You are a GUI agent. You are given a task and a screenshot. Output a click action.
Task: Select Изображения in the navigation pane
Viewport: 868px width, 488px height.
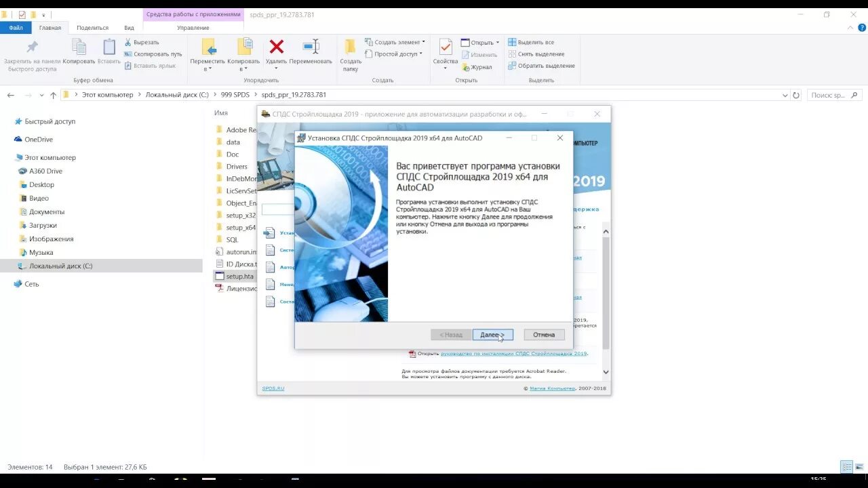coord(51,239)
